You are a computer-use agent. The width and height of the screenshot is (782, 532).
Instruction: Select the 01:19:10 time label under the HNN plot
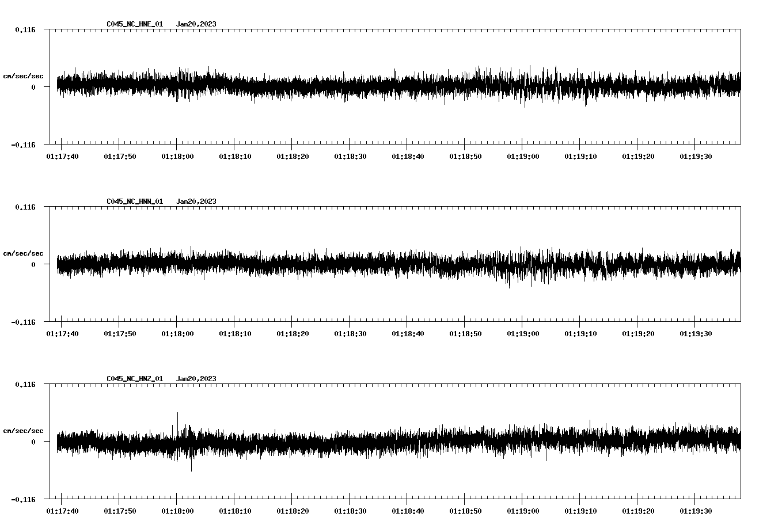click(580, 334)
